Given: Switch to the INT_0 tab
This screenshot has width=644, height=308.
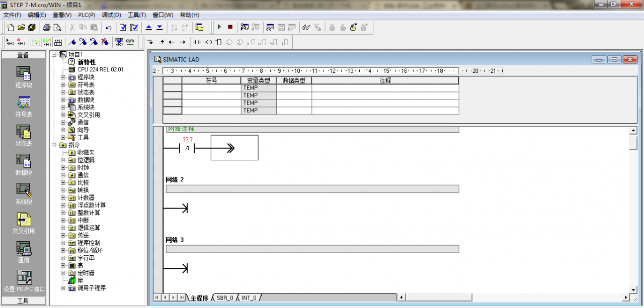Looking at the screenshot, I should [x=249, y=298].
